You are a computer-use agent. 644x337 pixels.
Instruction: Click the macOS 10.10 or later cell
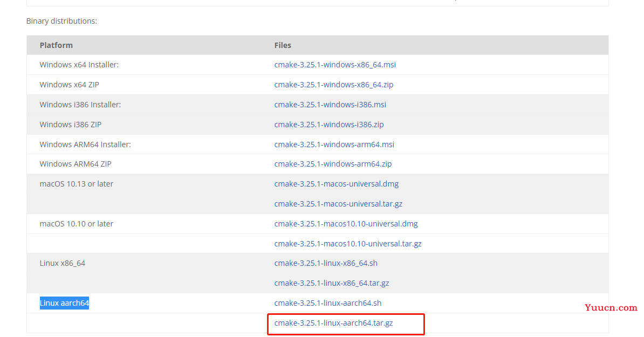77,224
